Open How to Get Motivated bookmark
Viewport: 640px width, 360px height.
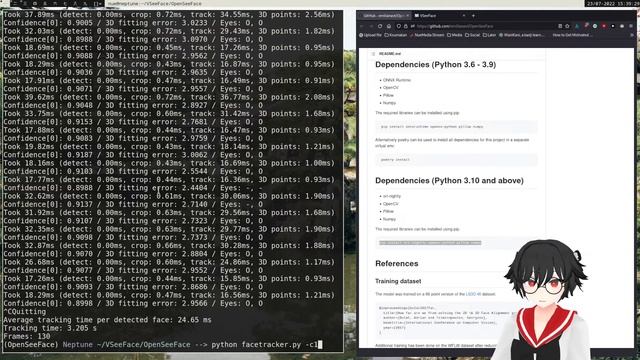[571, 35]
